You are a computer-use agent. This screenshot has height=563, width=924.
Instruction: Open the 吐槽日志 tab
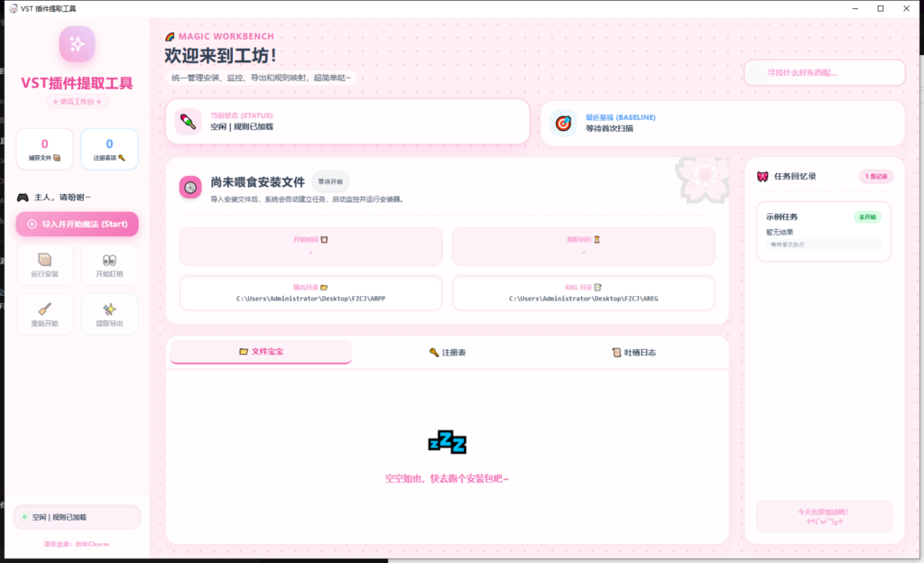[x=637, y=351]
